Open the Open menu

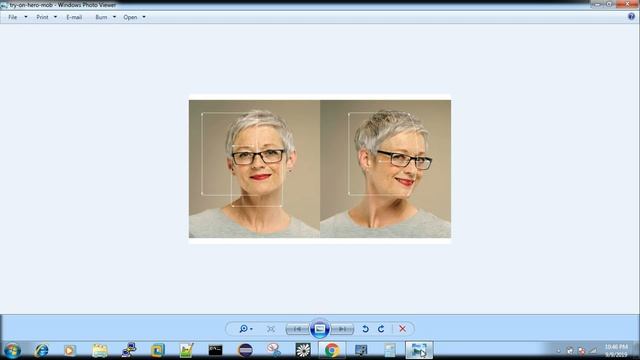pyautogui.click(x=130, y=17)
